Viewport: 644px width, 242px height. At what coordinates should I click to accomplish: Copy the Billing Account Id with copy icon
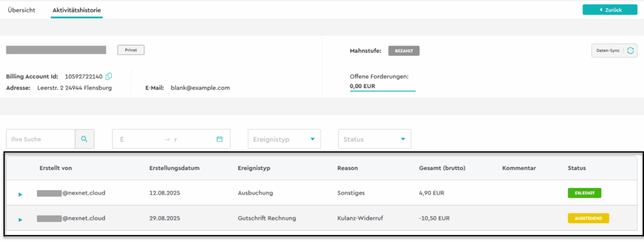tap(109, 76)
